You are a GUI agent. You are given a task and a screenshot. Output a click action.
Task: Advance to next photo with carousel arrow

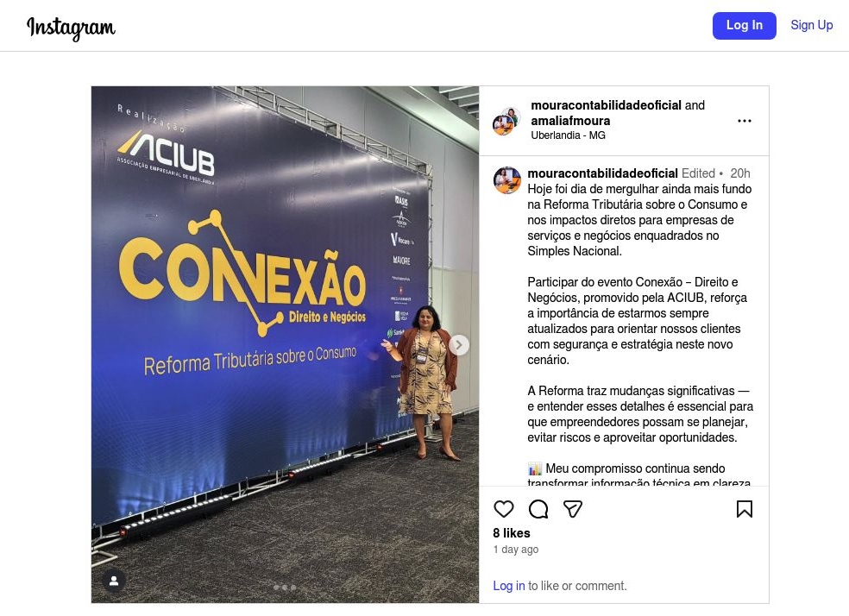click(x=459, y=345)
